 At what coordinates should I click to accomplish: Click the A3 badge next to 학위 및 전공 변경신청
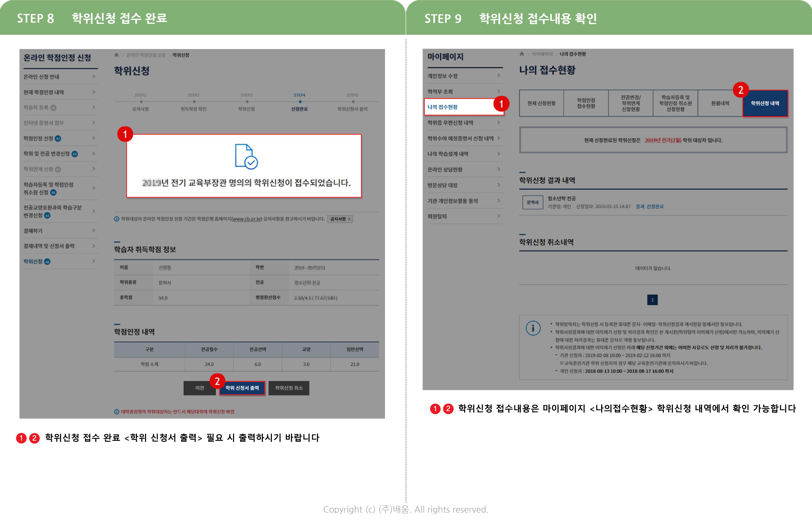pyautogui.click(x=75, y=154)
